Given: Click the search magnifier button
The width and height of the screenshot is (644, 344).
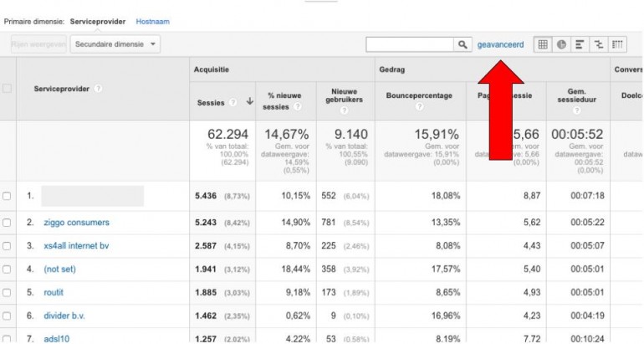Looking at the screenshot, I should 463,44.
